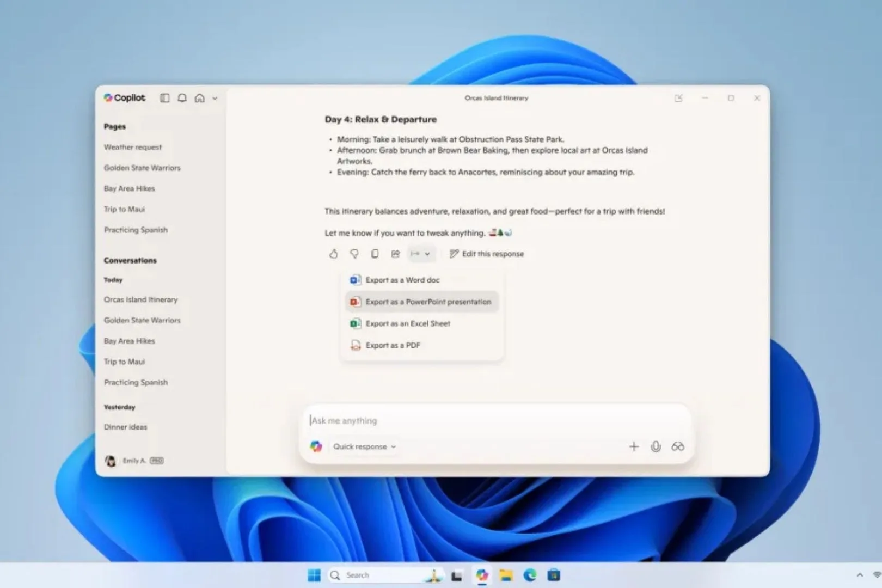This screenshot has width=882, height=588.
Task: Open the Trip to Maui page
Action: tap(124, 209)
